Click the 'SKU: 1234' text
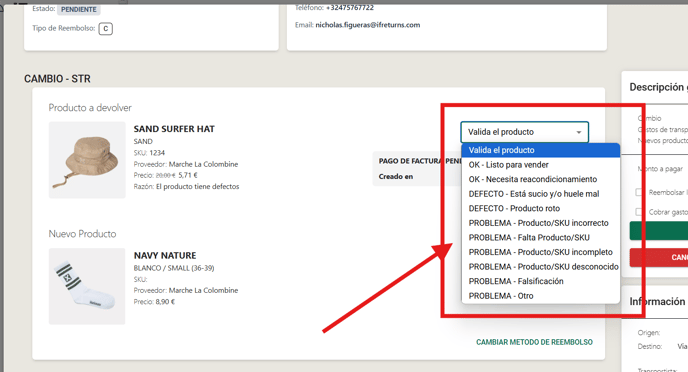 point(149,153)
